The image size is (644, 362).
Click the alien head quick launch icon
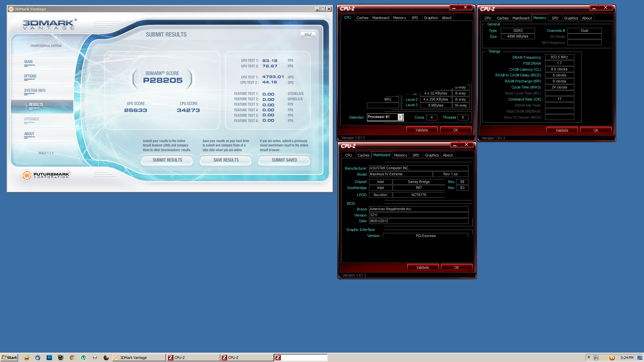(x=95, y=358)
